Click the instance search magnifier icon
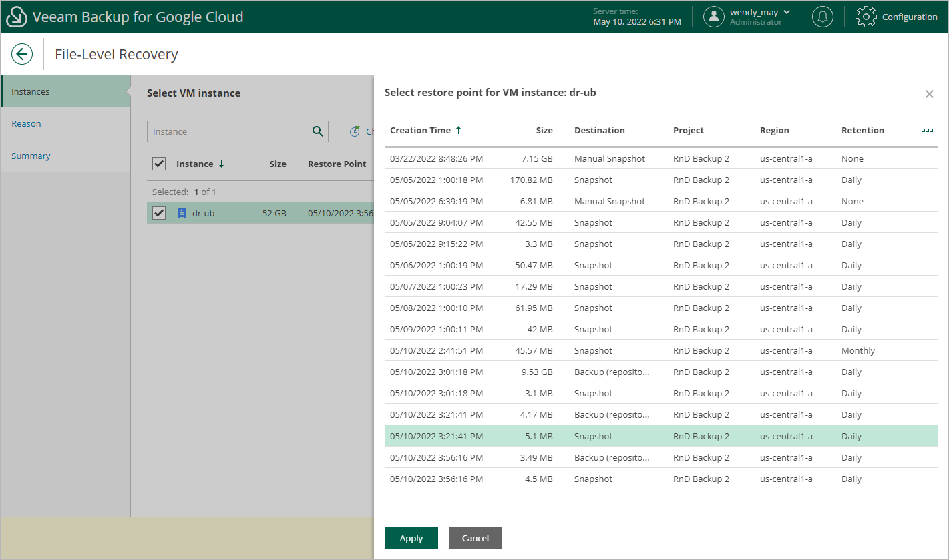The image size is (949, 560). [x=318, y=131]
